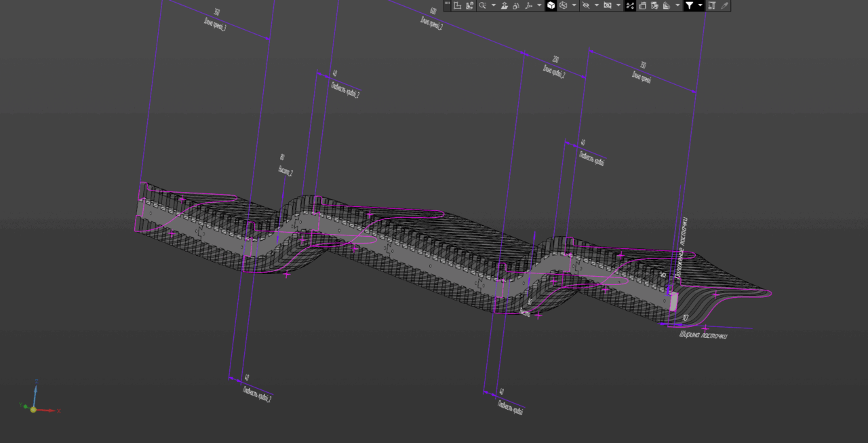Click the eyedropper icon in toolbar
Screen dimensions: 868x443
click(x=724, y=5)
